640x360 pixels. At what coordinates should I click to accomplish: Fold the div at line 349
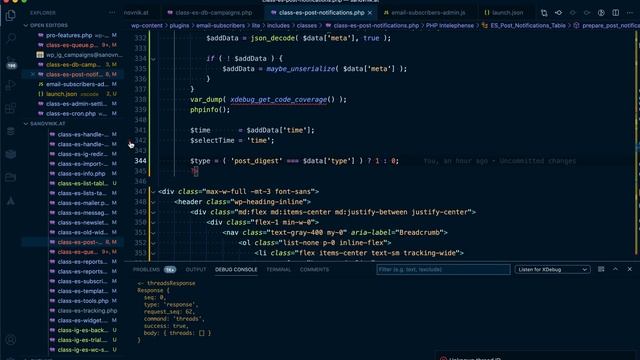pos(153,212)
